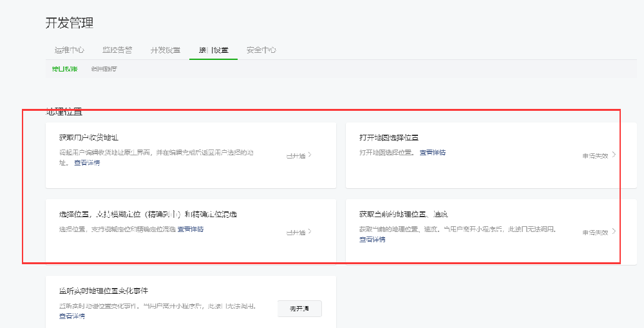Open the 运维中心 tab
Screen dimensions: 644x328
(x=70, y=50)
